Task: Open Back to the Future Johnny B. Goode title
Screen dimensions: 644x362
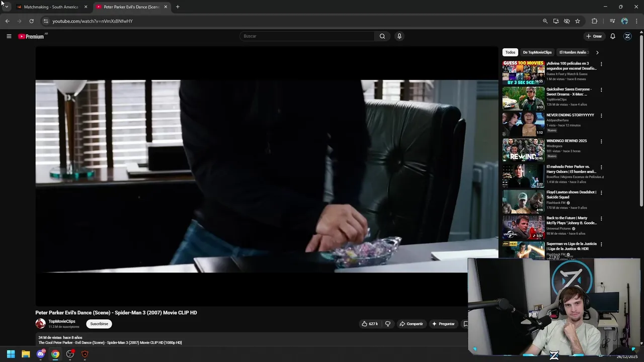Action: [572, 220]
